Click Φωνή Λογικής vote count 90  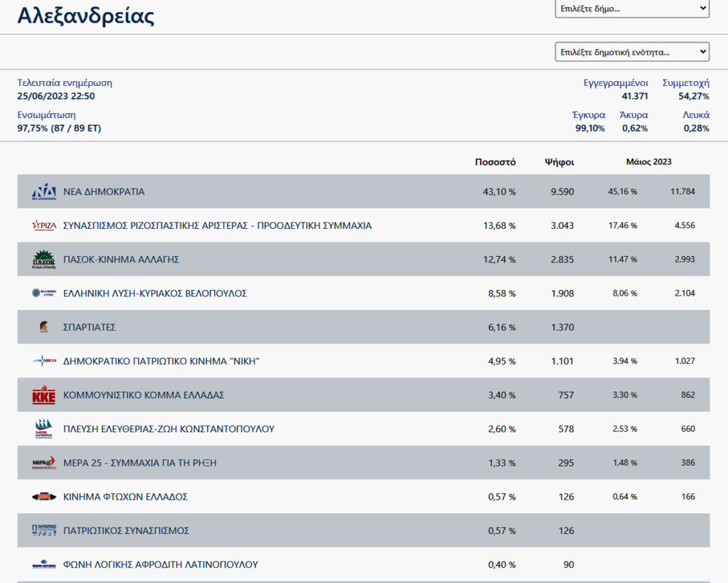[569, 565]
